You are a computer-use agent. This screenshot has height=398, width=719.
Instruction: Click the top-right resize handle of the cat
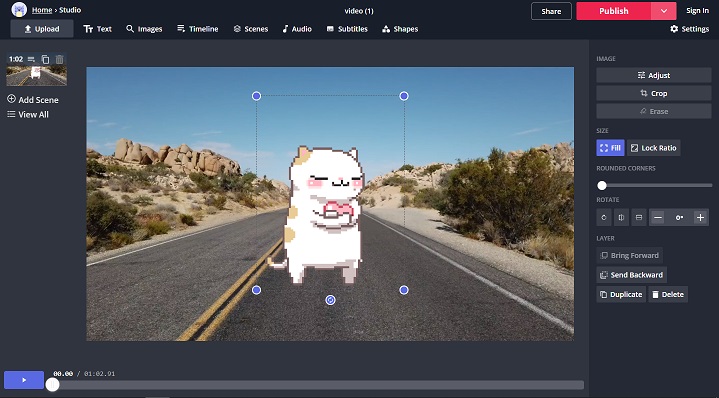tap(404, 96)
